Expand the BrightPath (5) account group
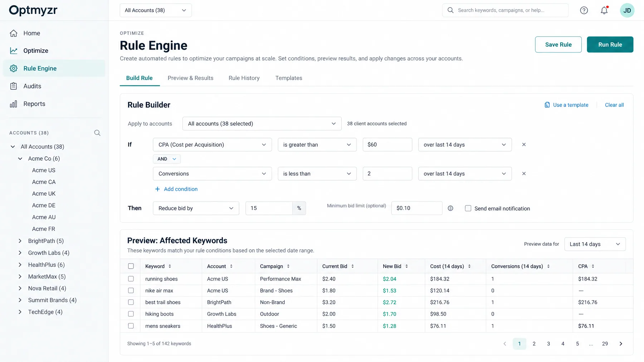This screenshot has height=362, width=644. 20,241
